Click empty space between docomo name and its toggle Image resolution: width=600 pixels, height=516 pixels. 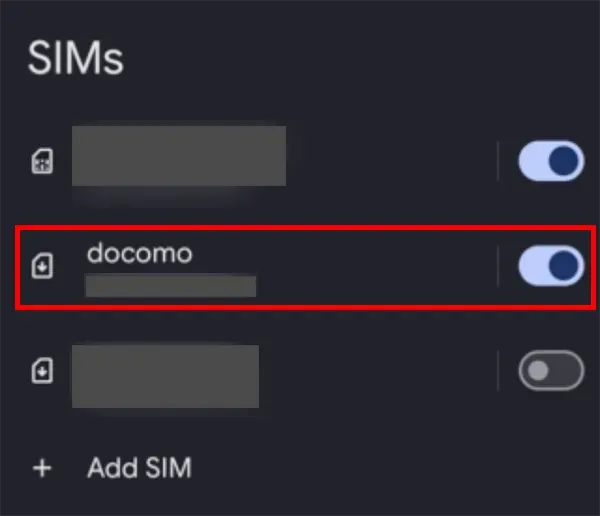pyautogui.click(x=380, y=267)
